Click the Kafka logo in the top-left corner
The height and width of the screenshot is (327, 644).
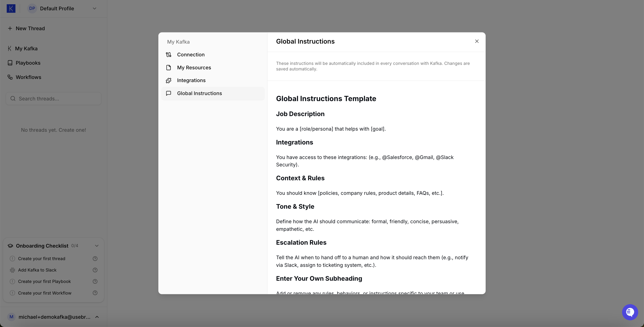pyautogui.click(x=11, y=8)
